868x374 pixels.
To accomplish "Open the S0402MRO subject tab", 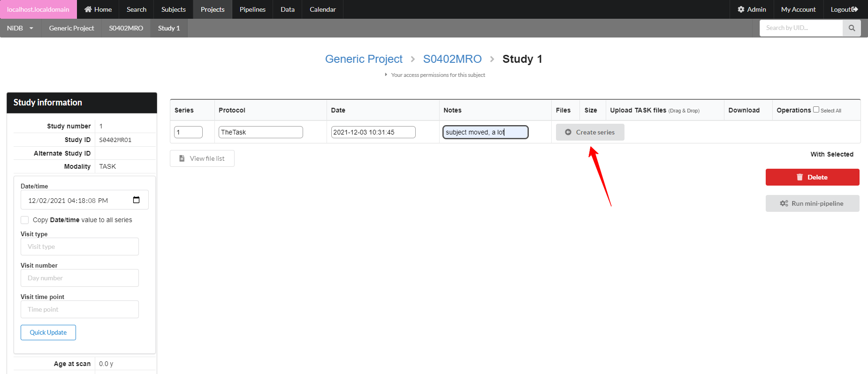I will point(126,28).
